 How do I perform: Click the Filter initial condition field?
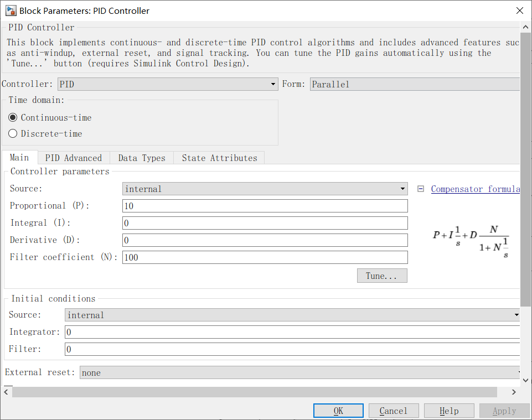coord(292,349)
